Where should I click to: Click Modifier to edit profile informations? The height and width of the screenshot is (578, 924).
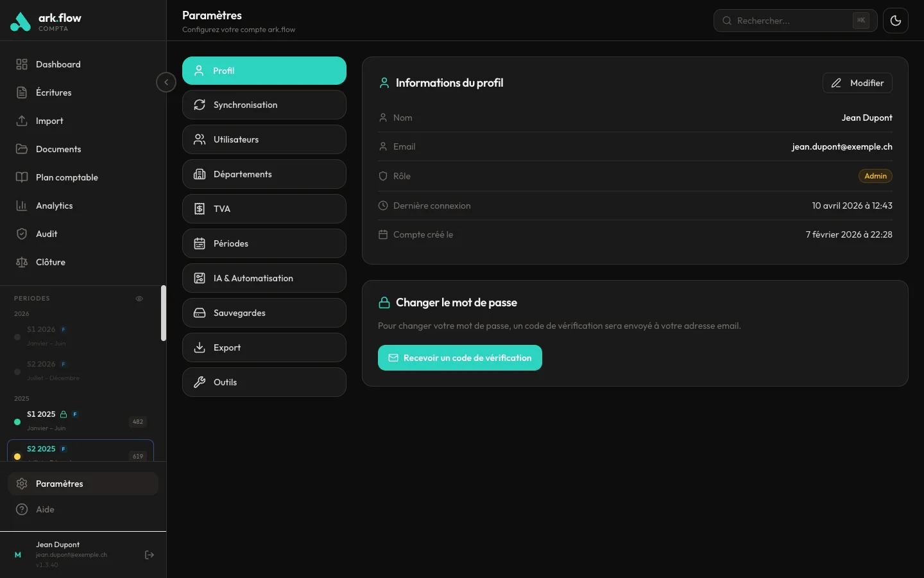pos(857,83)
